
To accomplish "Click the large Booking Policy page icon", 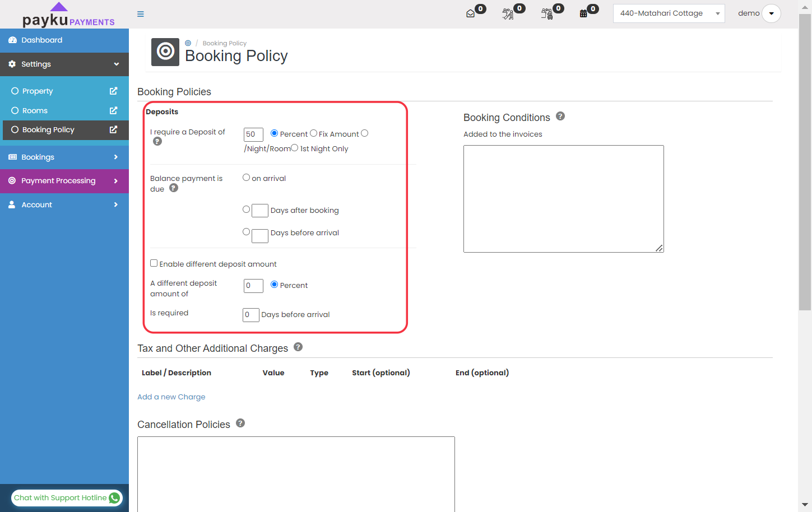I will (165, 52).
